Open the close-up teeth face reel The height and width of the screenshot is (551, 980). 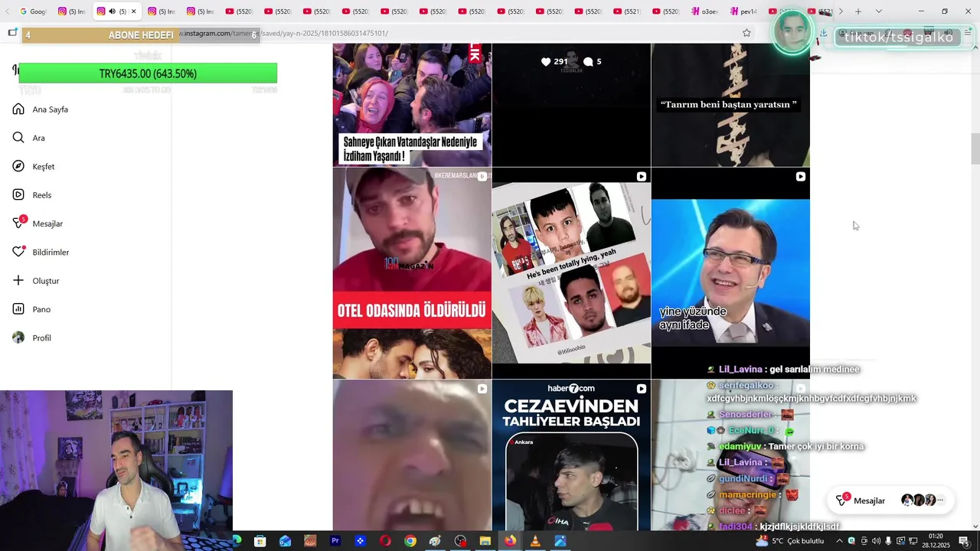click(x=412, y=455)
